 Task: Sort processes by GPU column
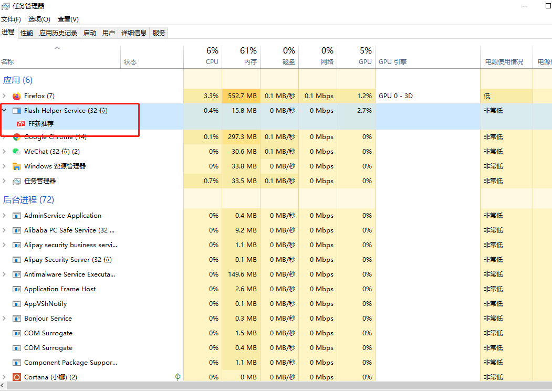356,57
